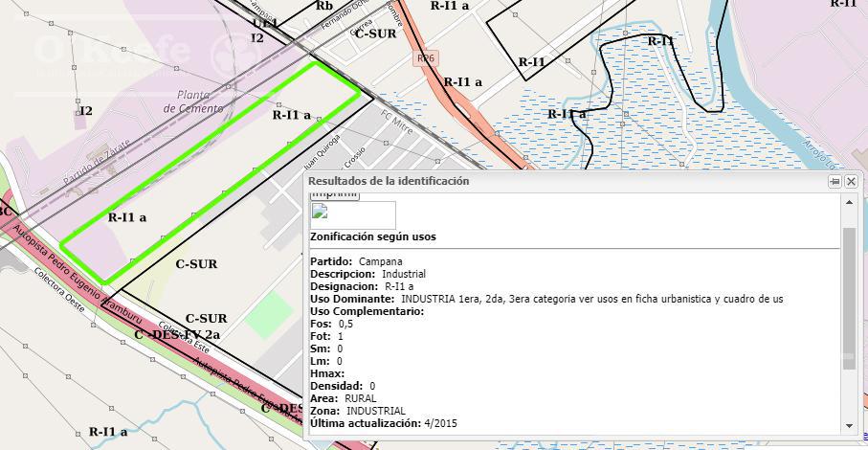Click the I2 zone small purple square marker
868x450 pixels.
(x=80, y=121)
